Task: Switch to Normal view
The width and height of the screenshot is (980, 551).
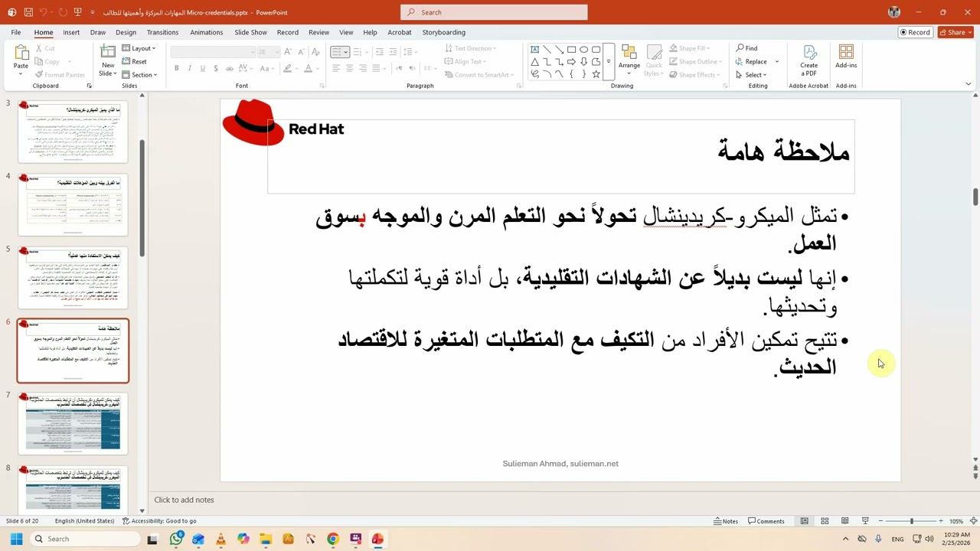Action: pyautogui.click(x=804, y=521)
